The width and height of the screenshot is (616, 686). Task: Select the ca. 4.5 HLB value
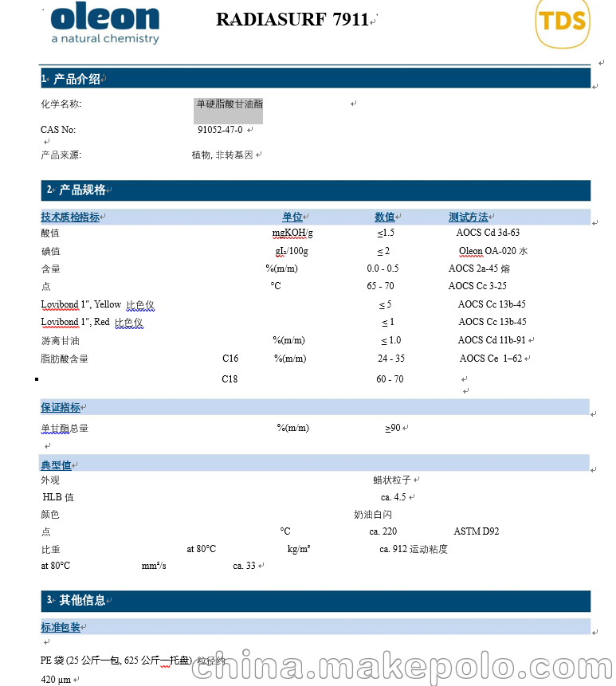[x=394, y=497]
